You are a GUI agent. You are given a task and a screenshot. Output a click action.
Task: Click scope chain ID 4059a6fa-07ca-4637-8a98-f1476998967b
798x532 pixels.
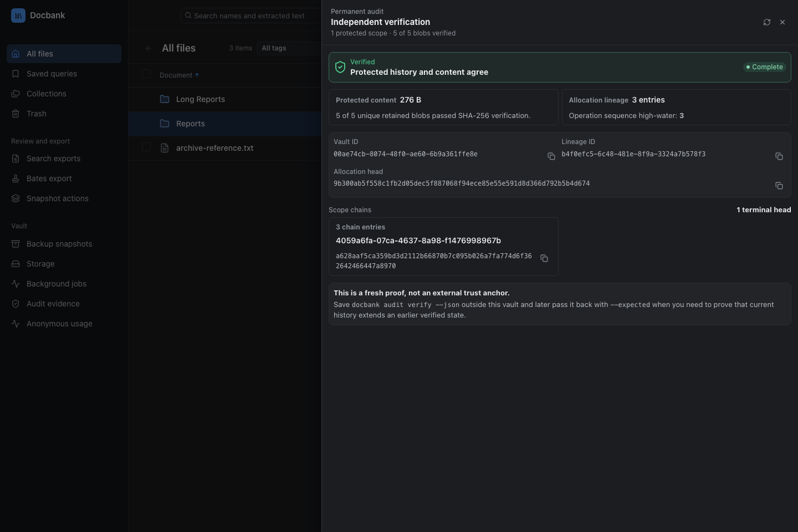pos(418,241)
